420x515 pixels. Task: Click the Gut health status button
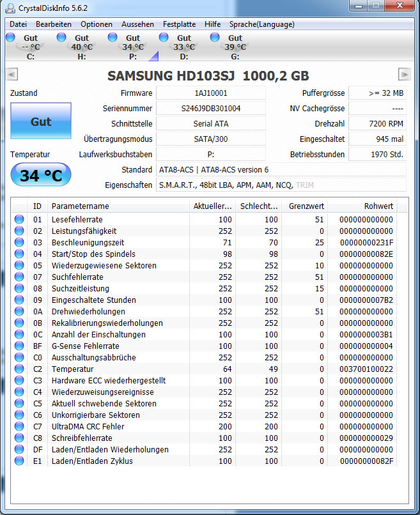click(41, 121)
